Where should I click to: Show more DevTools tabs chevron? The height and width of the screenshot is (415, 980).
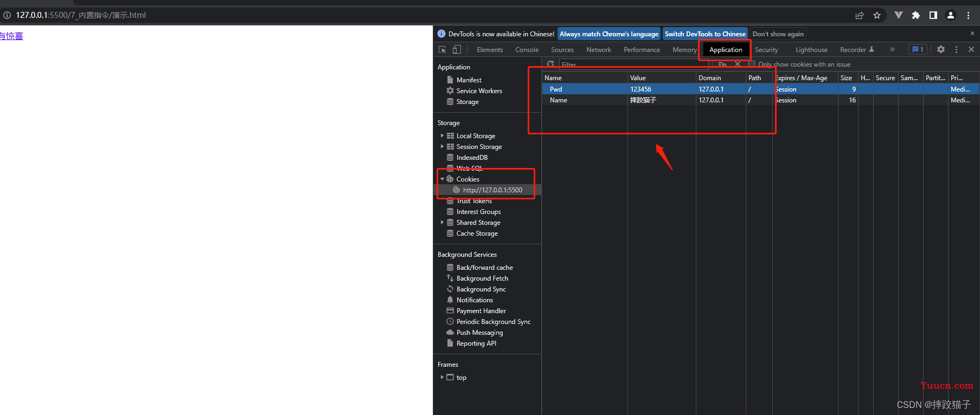(892, 49)
